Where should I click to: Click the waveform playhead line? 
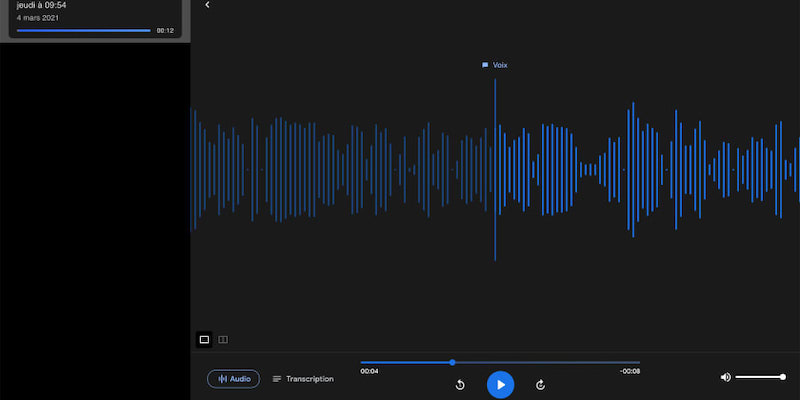tap(495, 169)
